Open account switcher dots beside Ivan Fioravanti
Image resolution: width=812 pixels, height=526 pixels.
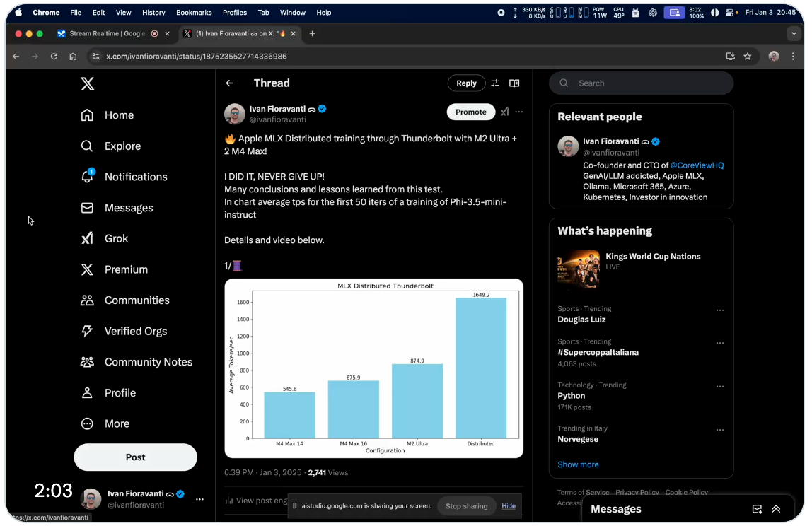pyautogui.click(x=200, y=500)
